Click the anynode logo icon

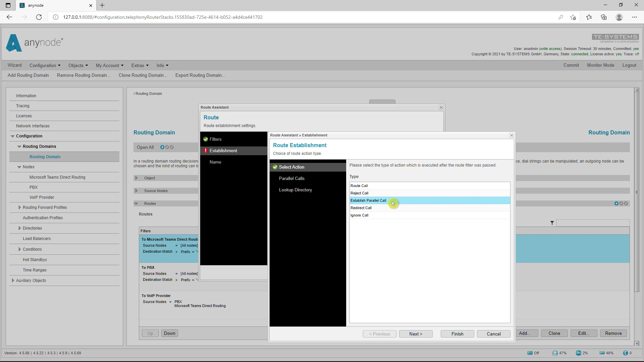pyautogui.click(x=14, y=43)
